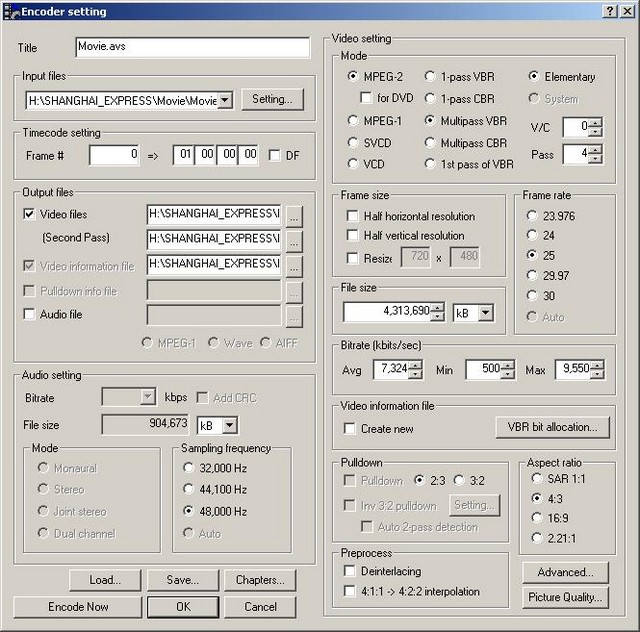Set frame rate to 29.97

tap(531, 275)
